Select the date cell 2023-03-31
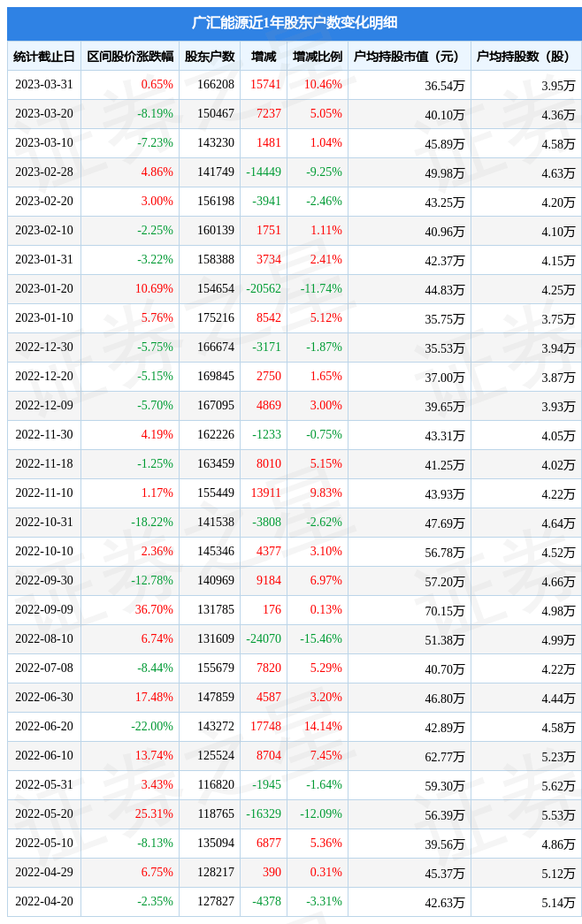 [44, 84]
